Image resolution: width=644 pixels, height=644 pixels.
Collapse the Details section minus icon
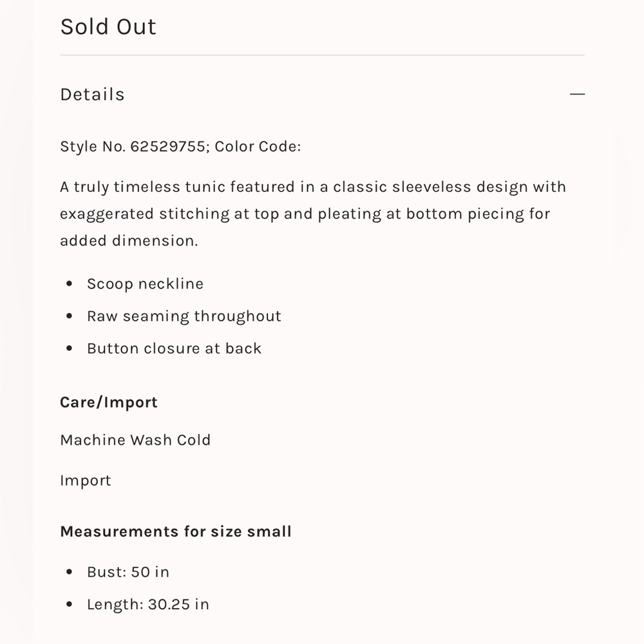pyautogui.click(x=577, y=94)
